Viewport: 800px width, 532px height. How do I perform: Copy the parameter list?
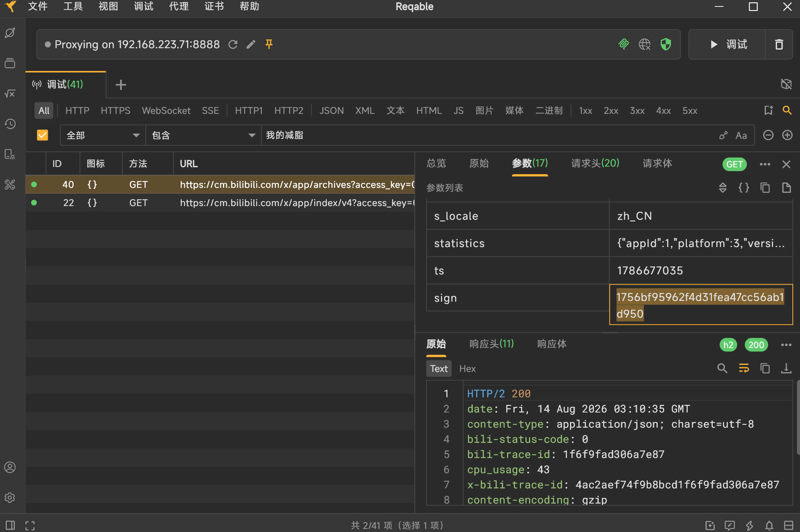coord(765,187)
